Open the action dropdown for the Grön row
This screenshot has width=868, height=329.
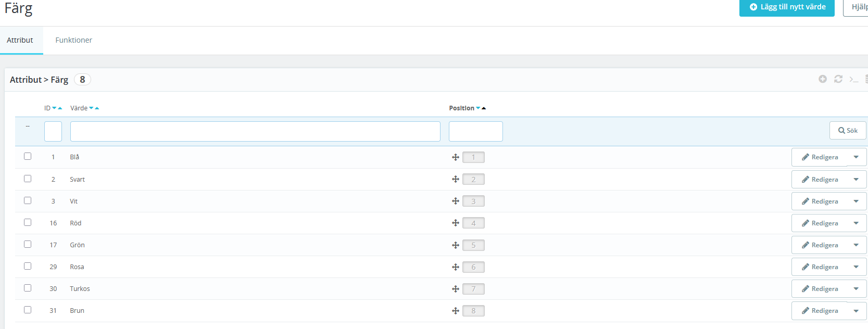pyautogui.click(x=856, y=245)
